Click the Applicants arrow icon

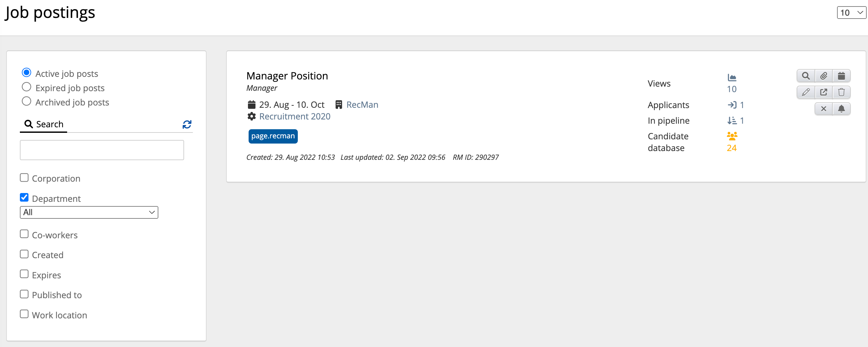coord(732,105)
